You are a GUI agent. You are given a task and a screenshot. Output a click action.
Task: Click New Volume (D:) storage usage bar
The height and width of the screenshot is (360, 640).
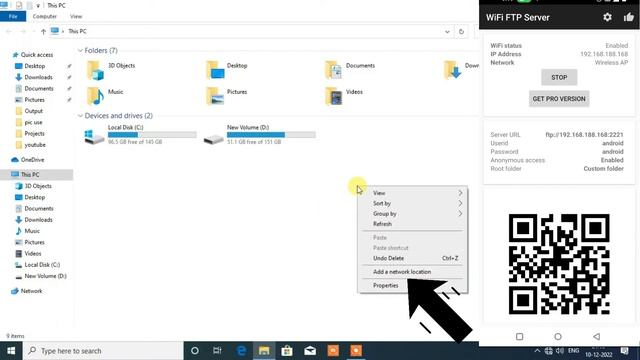(x=271, y=135)
